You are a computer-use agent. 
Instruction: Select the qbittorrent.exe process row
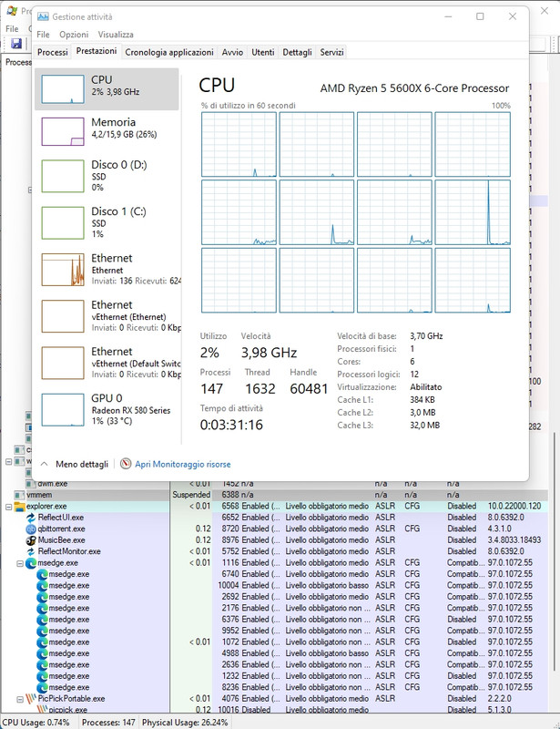tap(277, 529)
